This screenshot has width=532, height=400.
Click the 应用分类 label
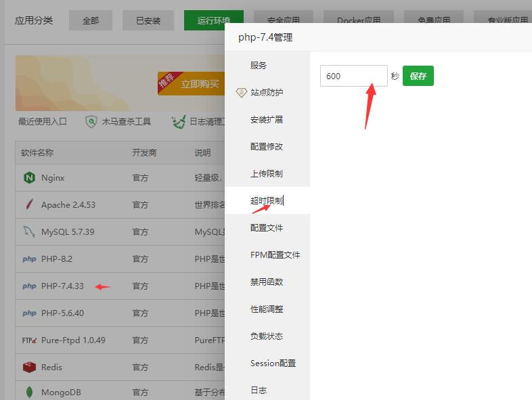click(34, 20)
